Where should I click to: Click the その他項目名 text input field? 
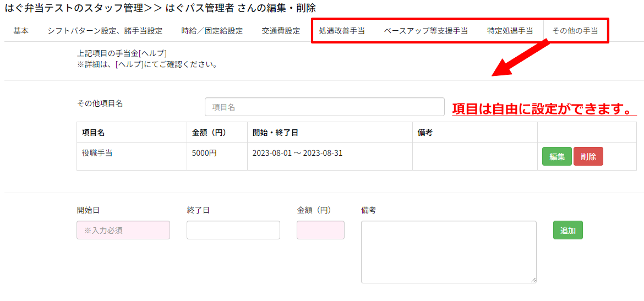point(324,107)
